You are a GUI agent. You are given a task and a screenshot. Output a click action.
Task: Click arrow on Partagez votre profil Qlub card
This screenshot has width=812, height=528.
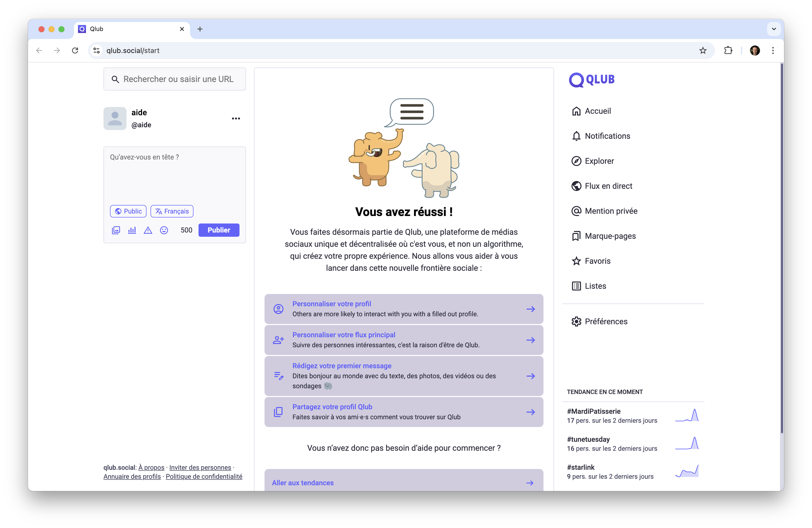[530, 412]
